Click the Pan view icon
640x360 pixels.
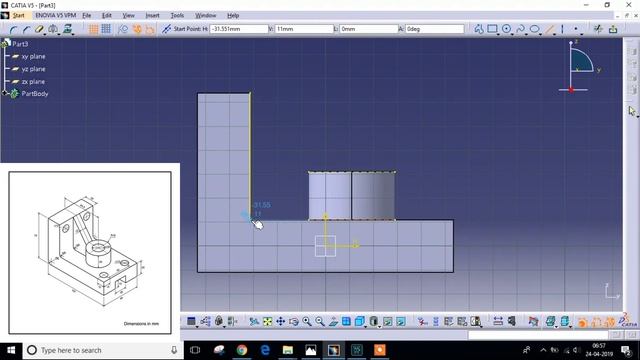tap(280, 322)
